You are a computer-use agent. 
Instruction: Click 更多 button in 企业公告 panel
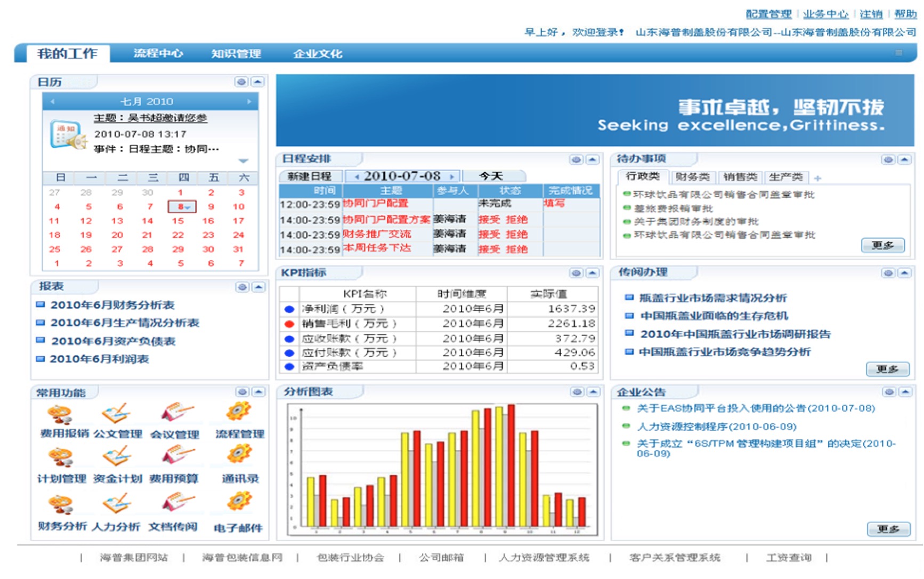click(888, 529)
